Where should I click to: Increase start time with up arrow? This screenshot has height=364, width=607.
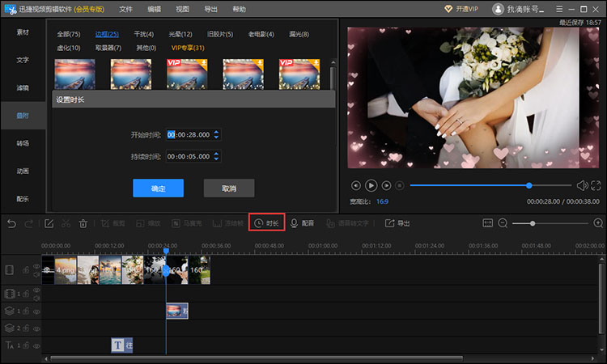(x=216, y=132)
